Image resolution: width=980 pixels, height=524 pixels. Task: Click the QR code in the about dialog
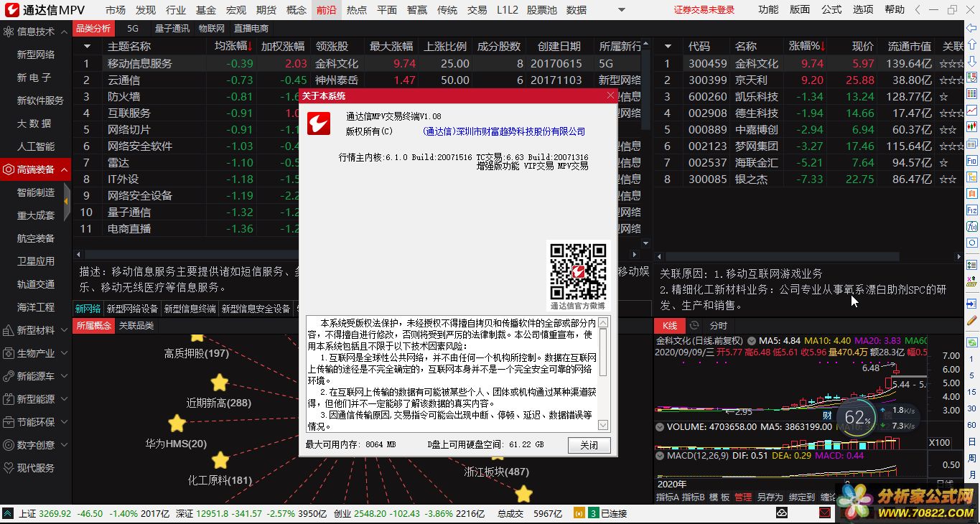pos(578,271)
